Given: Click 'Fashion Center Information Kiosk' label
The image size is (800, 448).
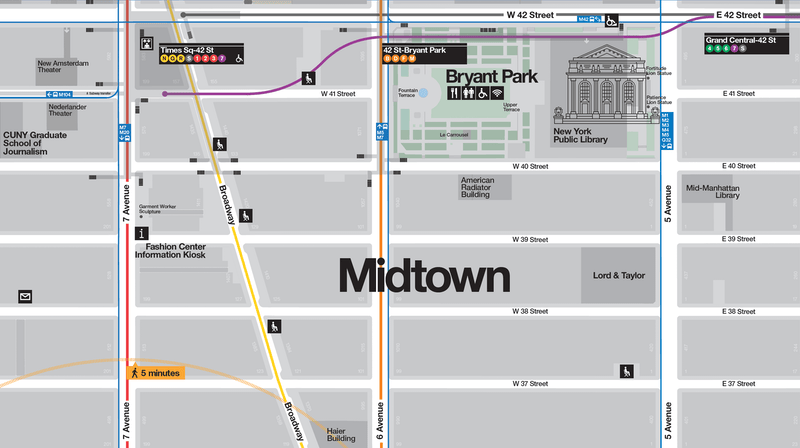Looking at the screenshot, I should (x=170, y=251).
